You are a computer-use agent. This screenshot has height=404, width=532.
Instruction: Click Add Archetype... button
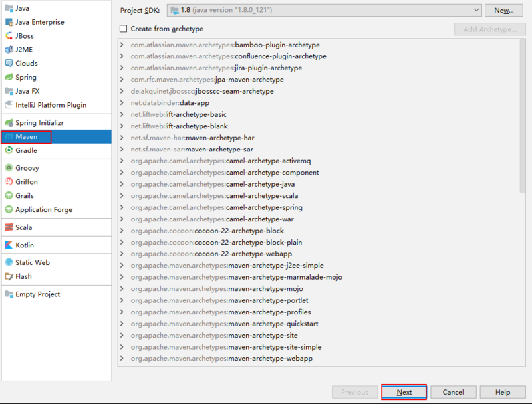pos(490,29)
